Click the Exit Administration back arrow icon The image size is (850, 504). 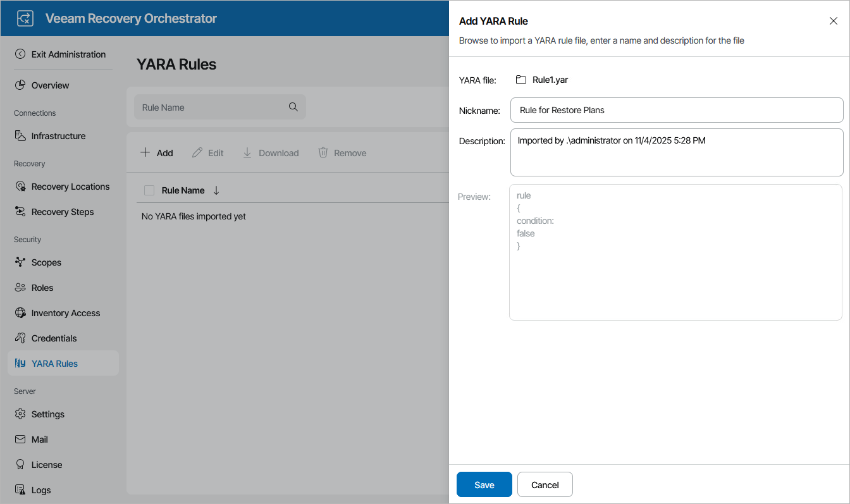pos(20,54)
